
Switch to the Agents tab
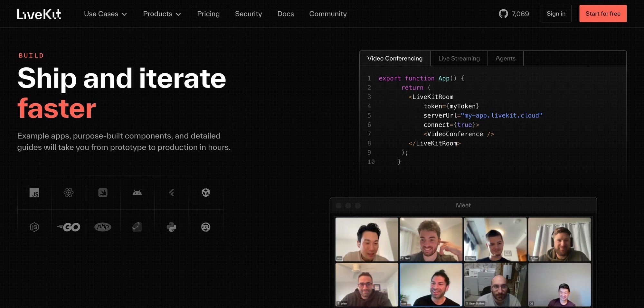coord(506,58)
